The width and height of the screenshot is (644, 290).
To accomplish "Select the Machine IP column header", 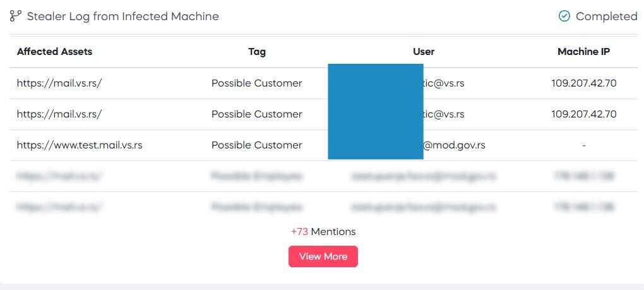I will 583,51.
